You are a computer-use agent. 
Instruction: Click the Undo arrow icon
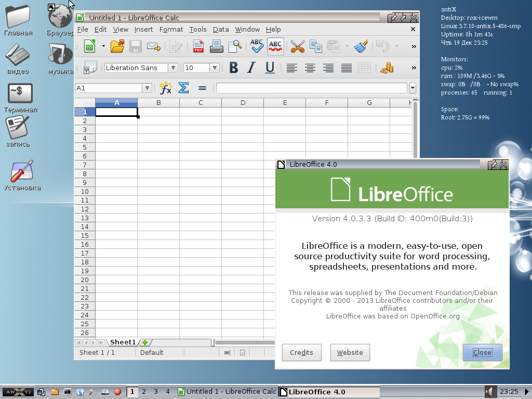coord(383,46)
